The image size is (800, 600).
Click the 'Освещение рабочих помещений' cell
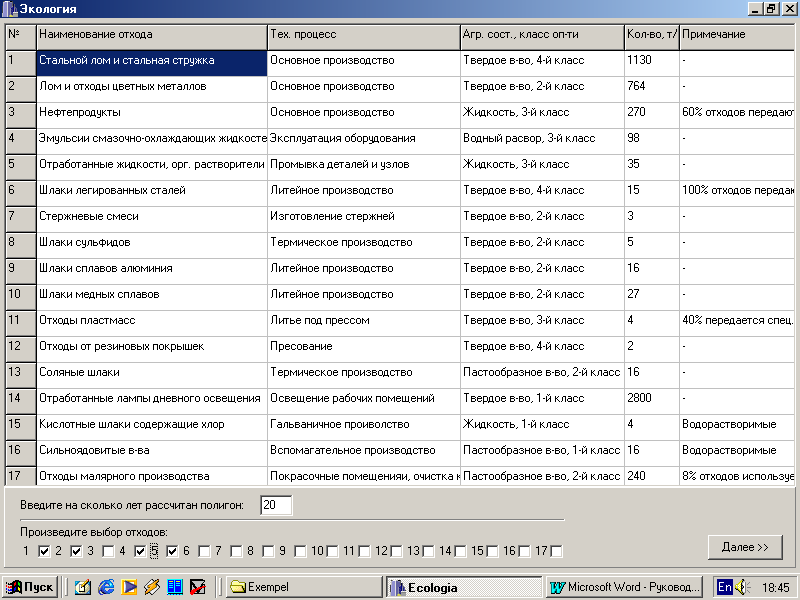(364, 402)
